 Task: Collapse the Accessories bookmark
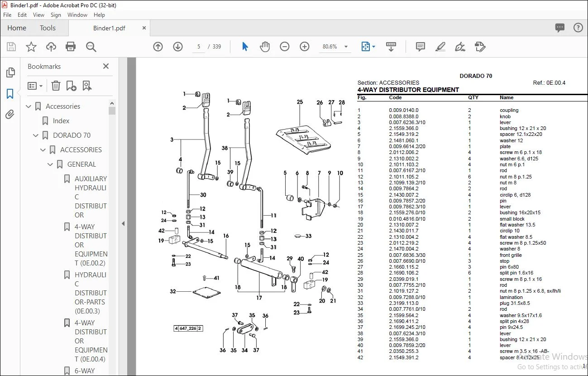coord(29,106)
